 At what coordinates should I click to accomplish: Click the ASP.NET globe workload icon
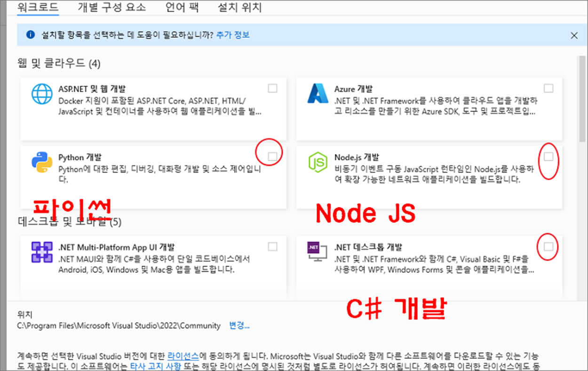(x=42, y=94)
